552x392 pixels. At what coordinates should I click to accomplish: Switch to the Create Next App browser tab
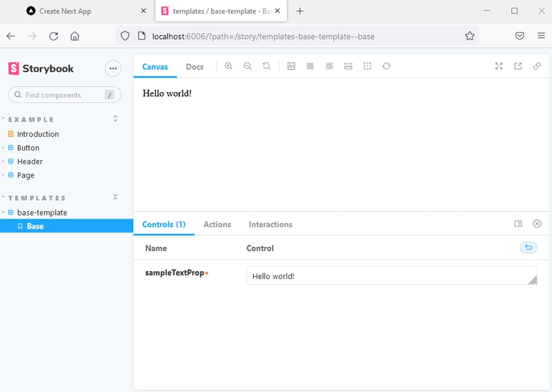click(65, 11)
